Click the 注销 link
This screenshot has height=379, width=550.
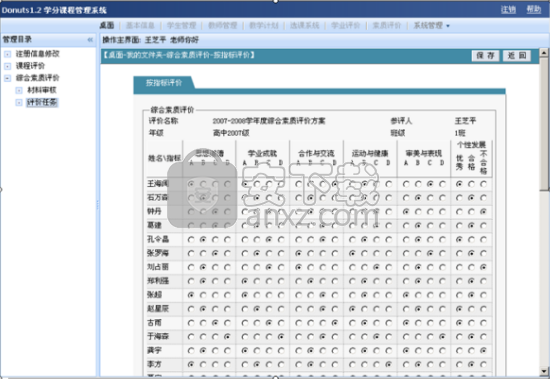[x=508, y=9]
